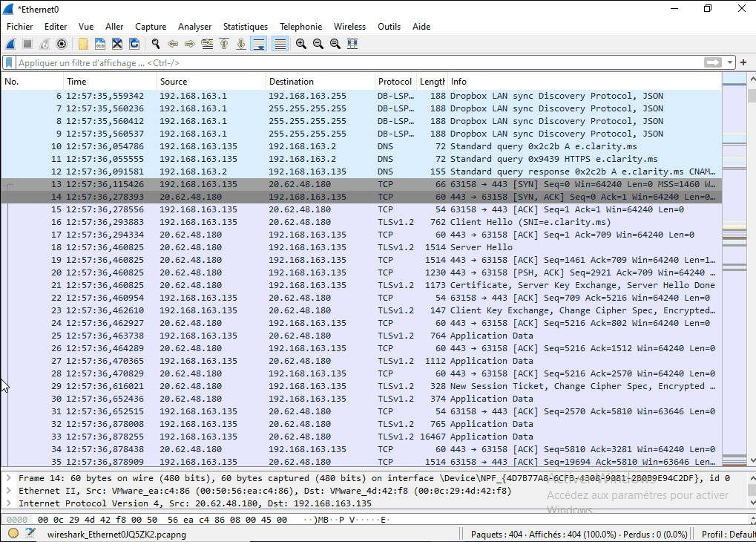This screenshot has height=542, width=756.
Task: Save the capture file from the toolbar
Action: click(100, 44)
